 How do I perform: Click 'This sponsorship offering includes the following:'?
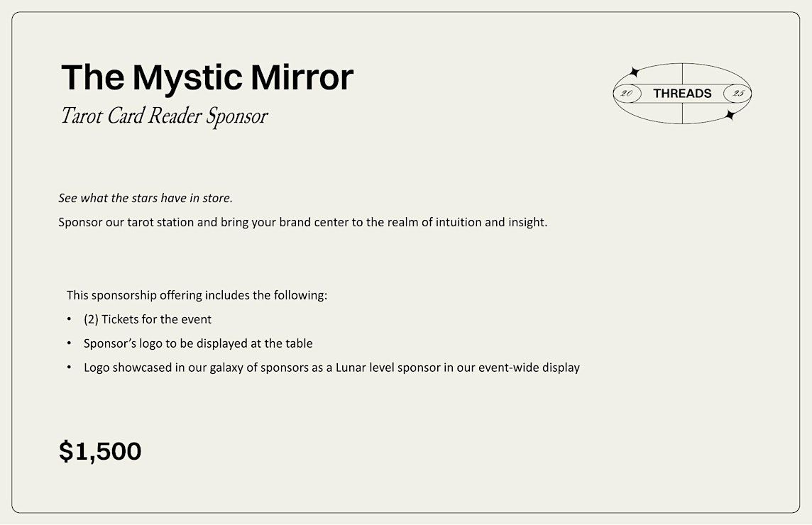point(197,295)
